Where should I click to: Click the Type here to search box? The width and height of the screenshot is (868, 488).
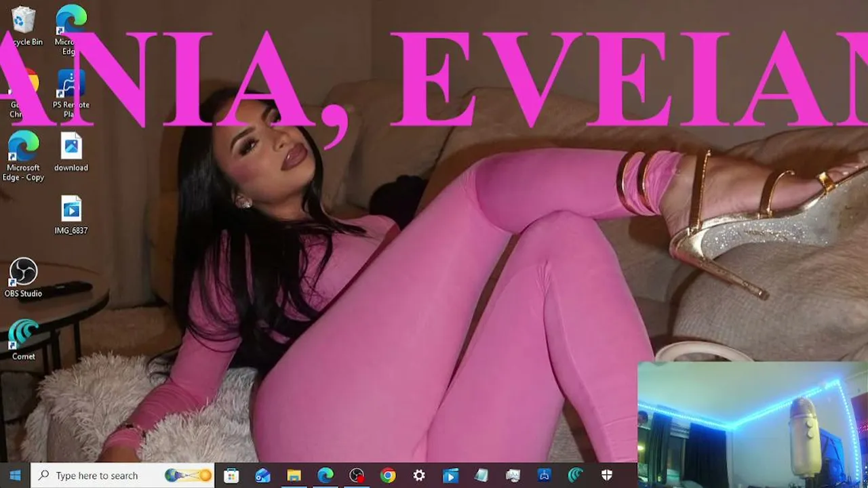coord(122,475)
